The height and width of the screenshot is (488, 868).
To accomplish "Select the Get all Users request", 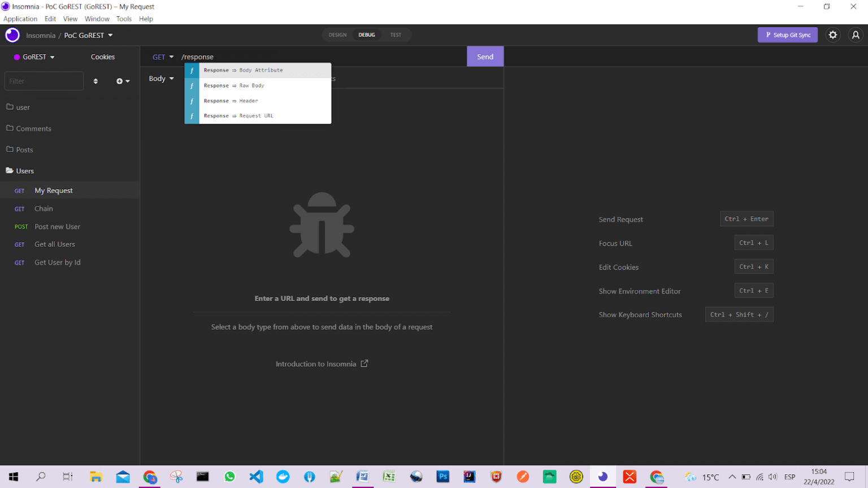I will [54, 244].
